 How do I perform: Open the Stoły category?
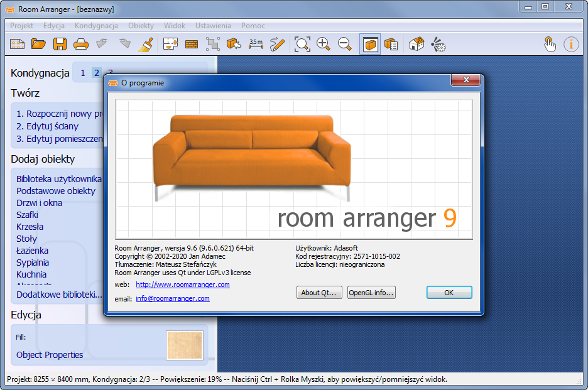point(26,239)
